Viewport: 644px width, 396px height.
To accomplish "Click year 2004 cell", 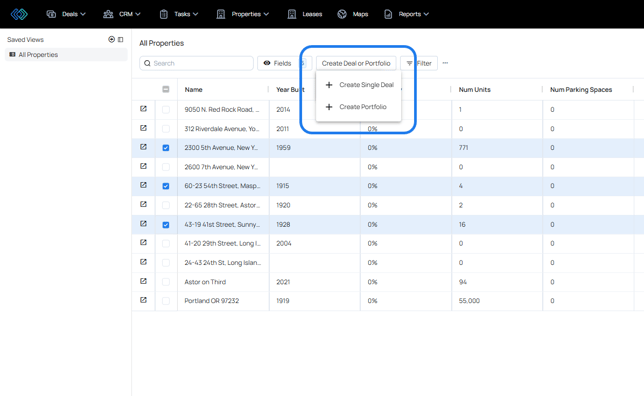I will pyautogui.click(x=315, y=244).
